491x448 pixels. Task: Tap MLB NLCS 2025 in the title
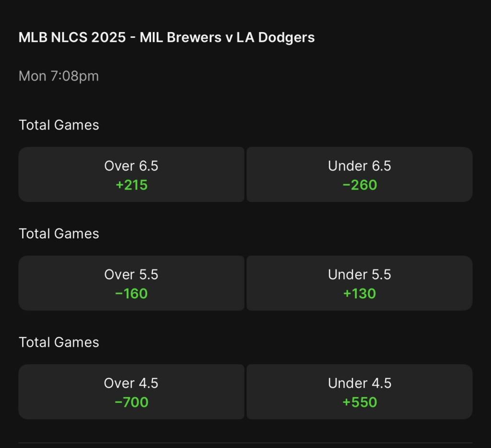[73, 37]
